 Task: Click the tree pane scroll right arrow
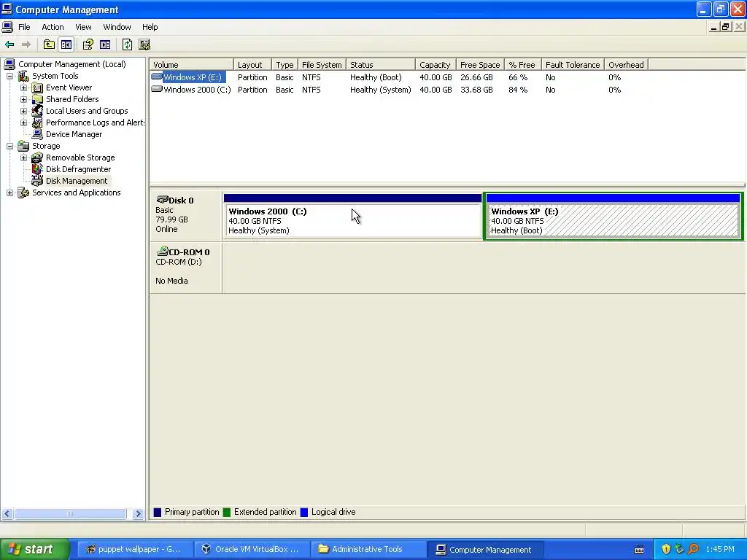pos(138,513)
